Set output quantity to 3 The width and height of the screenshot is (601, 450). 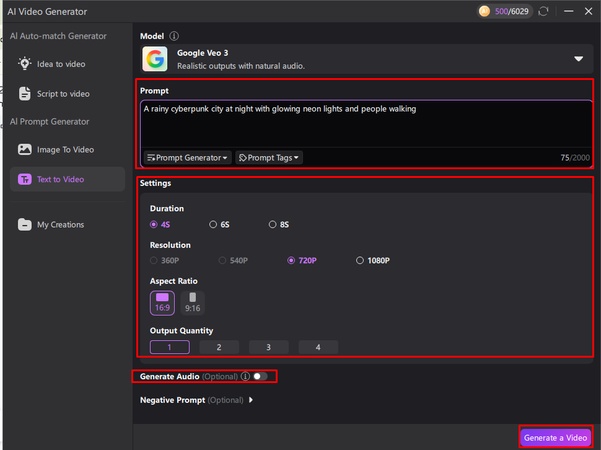[x=268, y=347]
